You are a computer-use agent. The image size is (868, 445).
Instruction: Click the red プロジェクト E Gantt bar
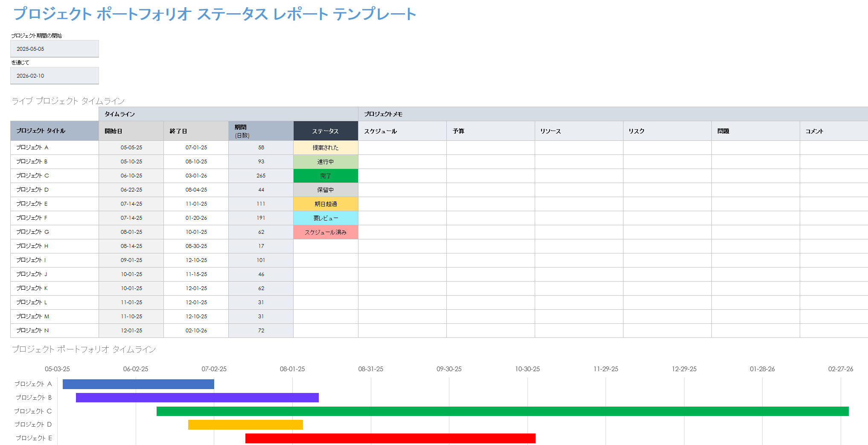tap(390, 438)
